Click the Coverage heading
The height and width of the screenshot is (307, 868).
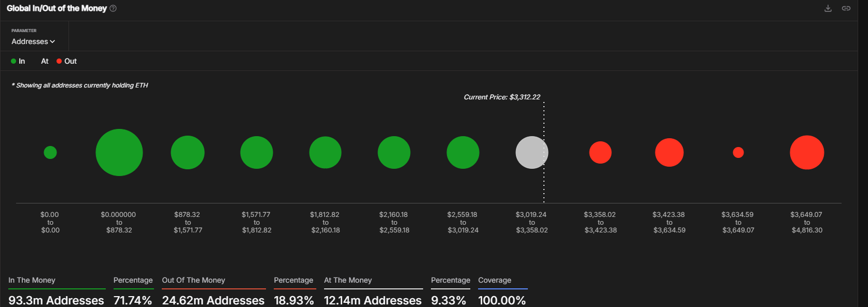pos(495,280)
